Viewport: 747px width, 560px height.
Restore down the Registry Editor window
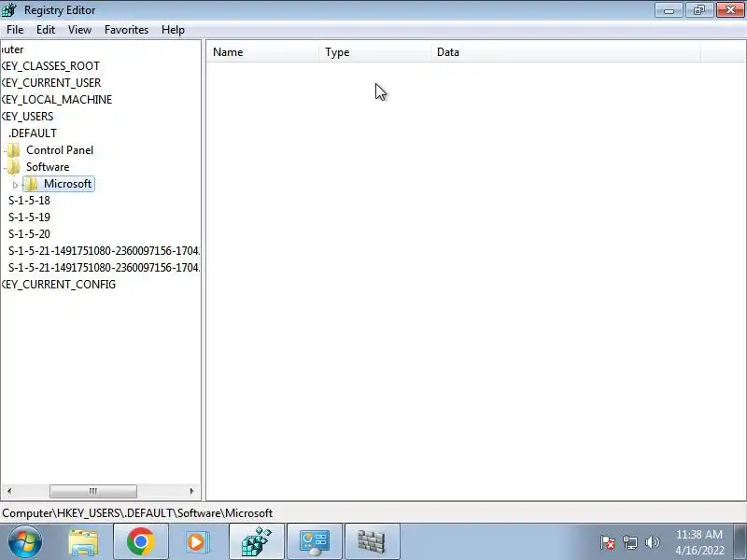(x=698, y=9)
